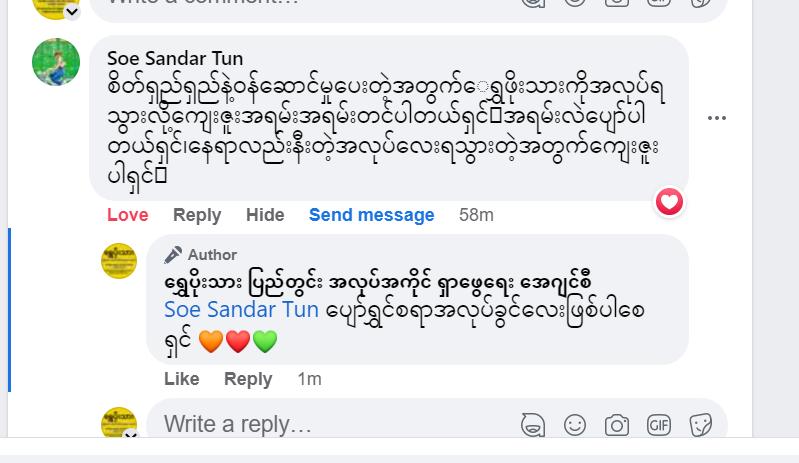Viewport: 799px width, 463px height.
Task: Reply to Soe Sandar Tun's comment
Action: click(x=197, y=215)
